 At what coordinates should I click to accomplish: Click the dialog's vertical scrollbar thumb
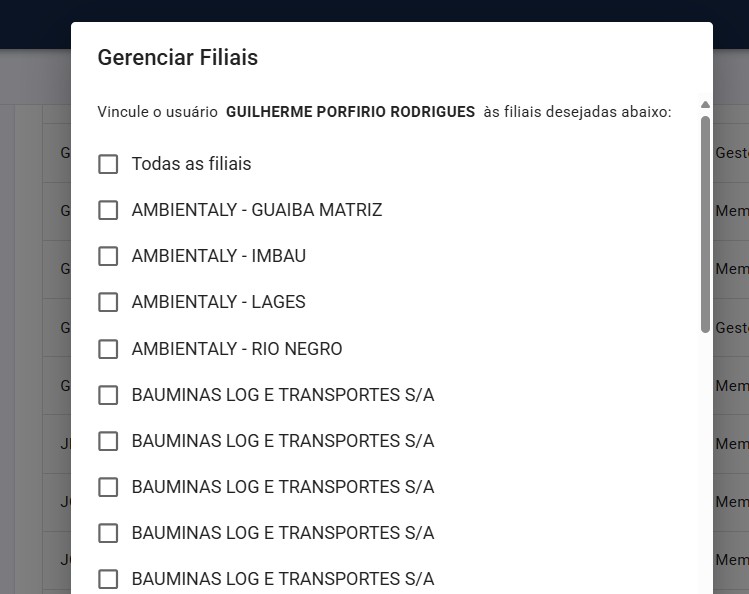pos(705,225)
